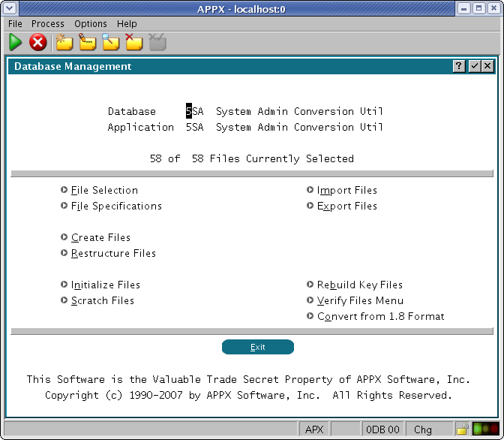This screenshot has height=440, width=504.
Task: Click the APX status bar cell
Action: point(313,429)
